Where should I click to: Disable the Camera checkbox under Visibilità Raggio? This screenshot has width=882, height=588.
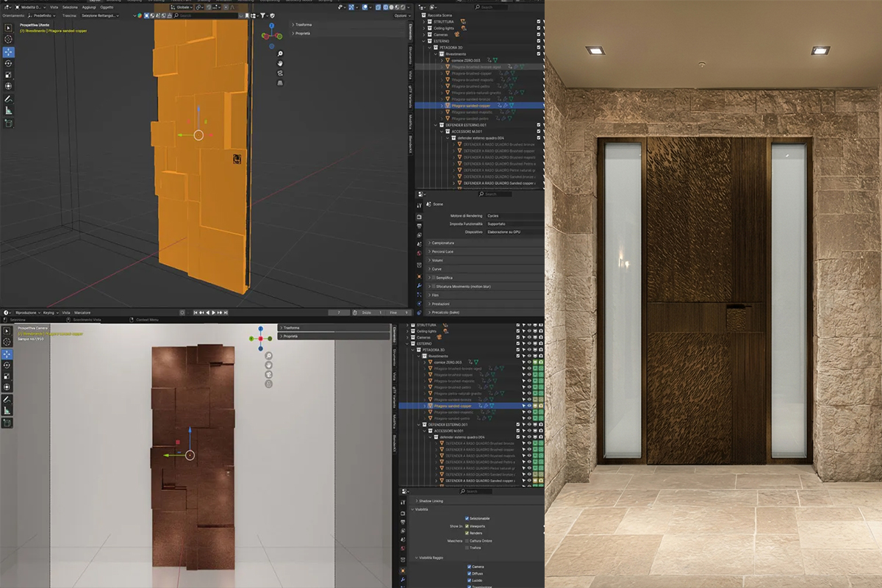pyautogui.click(x=469, y=567)
